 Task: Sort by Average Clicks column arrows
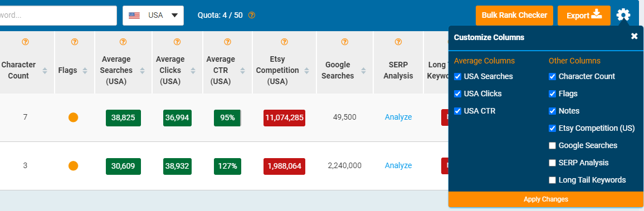[193, 71]
